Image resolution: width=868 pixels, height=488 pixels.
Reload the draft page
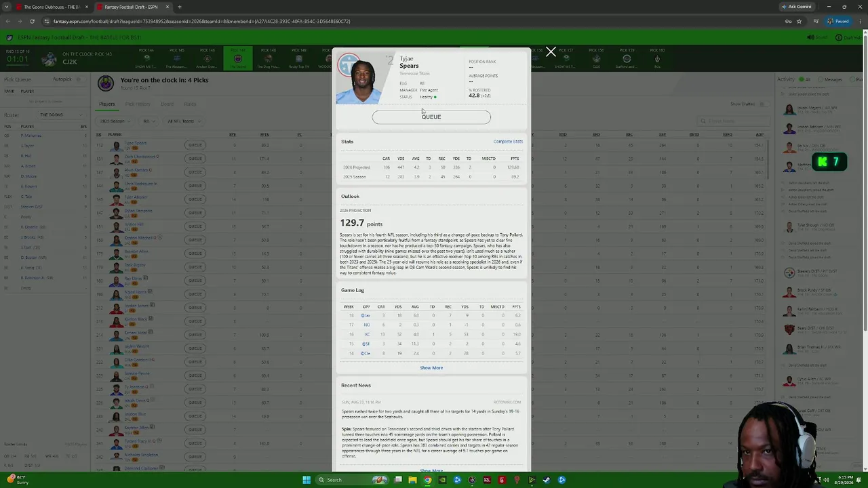[32, 21]
